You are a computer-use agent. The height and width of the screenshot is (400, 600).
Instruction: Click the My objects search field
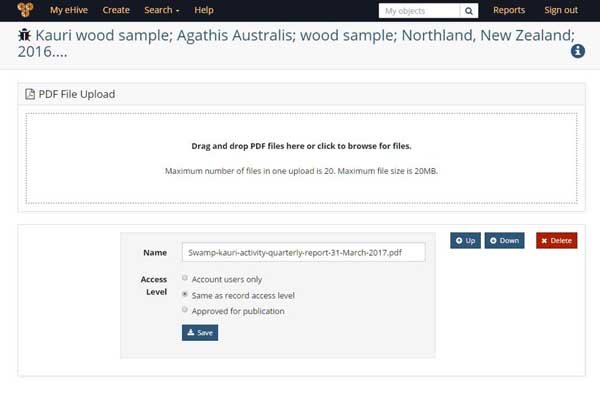[419, 11]
